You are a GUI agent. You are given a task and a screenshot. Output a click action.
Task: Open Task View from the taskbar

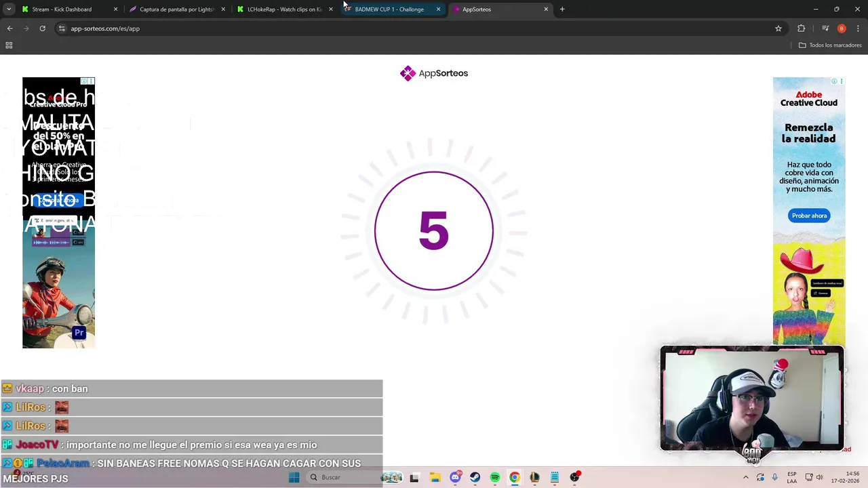(414, 477)
